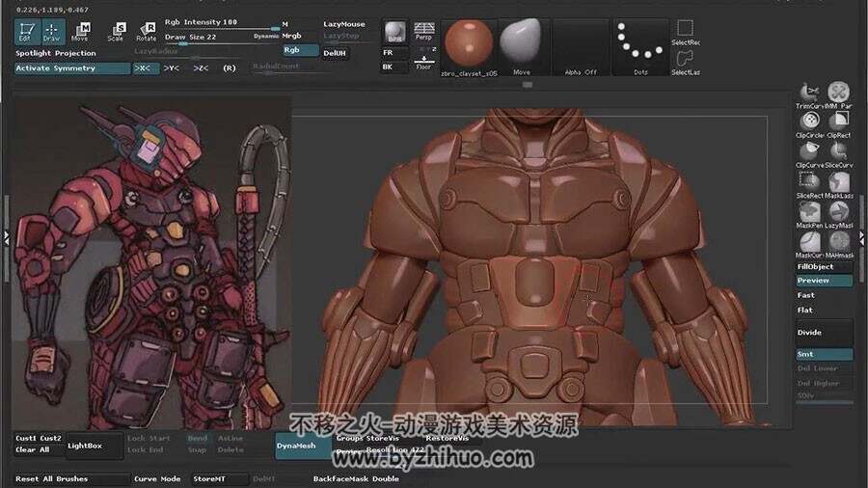Choose the SelectLasso brush icon

(x=686, y=63)
